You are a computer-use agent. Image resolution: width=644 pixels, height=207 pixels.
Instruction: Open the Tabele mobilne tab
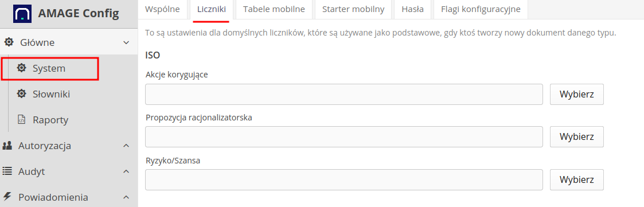(x=274, y=9)
